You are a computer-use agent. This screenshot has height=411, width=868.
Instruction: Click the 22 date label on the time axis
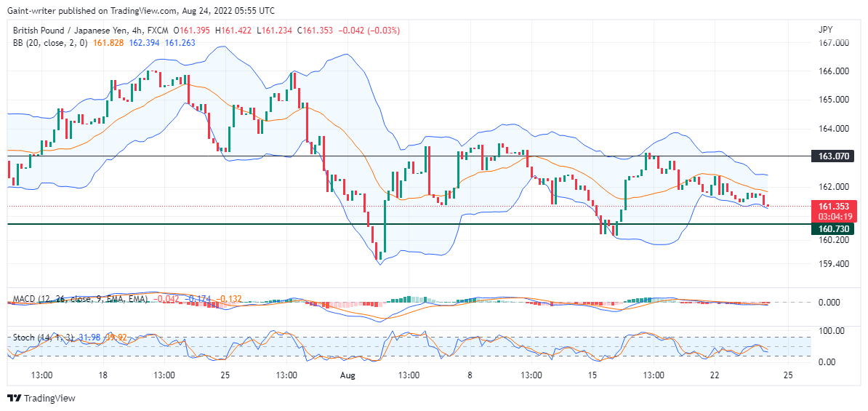[715, 375]
